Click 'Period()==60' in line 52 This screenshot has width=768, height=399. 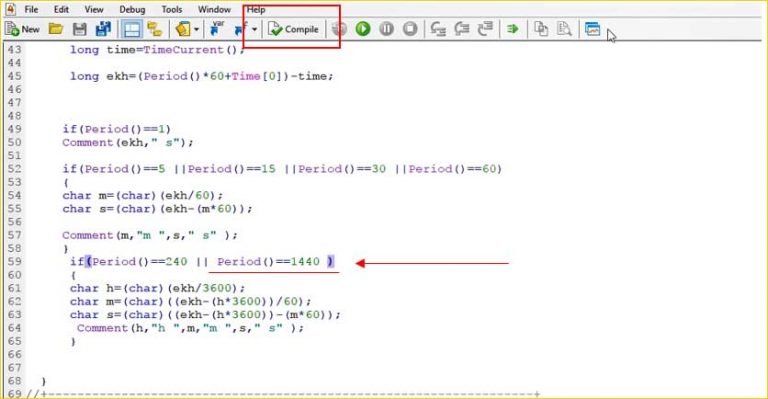tap(452, 169)
